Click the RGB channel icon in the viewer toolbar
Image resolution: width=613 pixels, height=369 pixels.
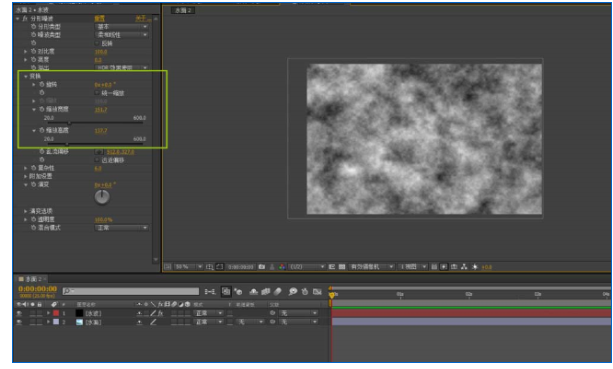pos(282,267)
